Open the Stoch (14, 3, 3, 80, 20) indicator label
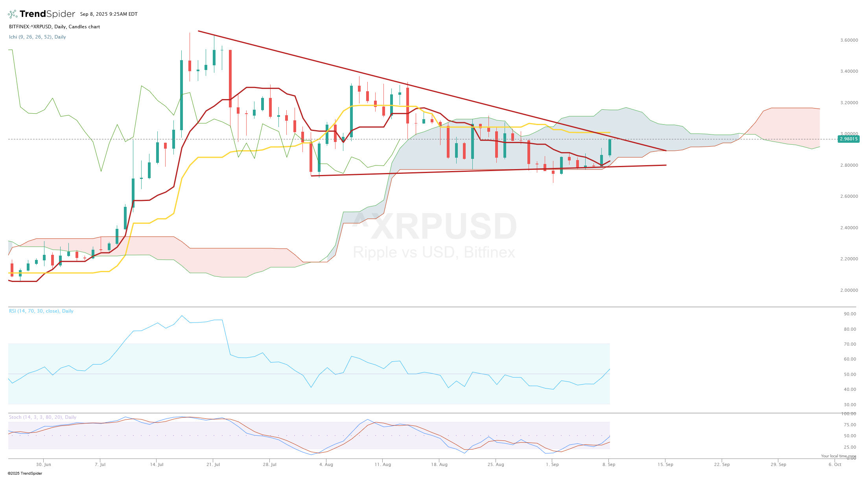Image resolution: width=868 pixels, height=477 pixels. coord(42,417)
